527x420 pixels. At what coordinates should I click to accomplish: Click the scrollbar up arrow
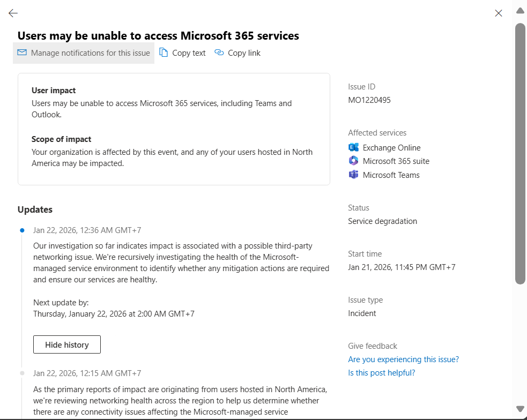tap(519, 11)
